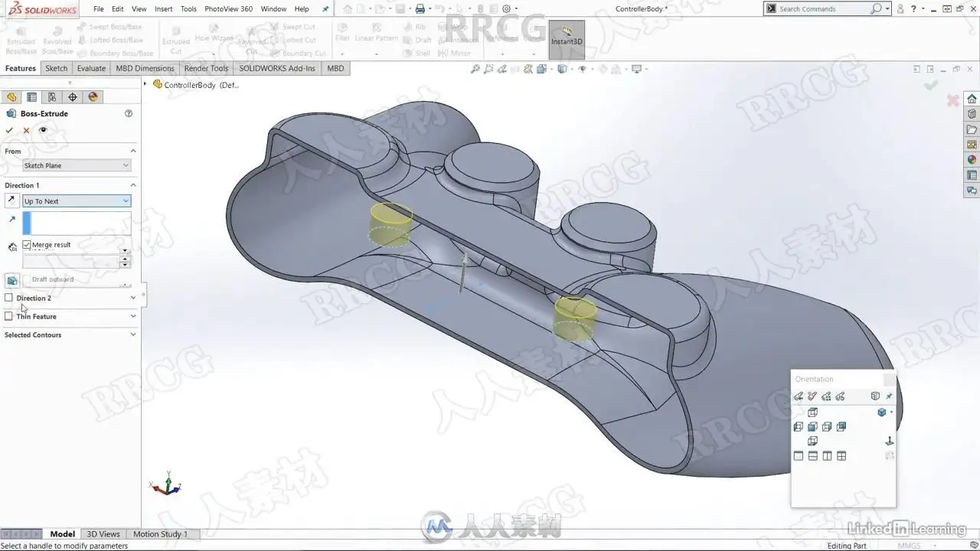
Task: Click View Selector cube in Orientation dialog
Action: [875, 396]
